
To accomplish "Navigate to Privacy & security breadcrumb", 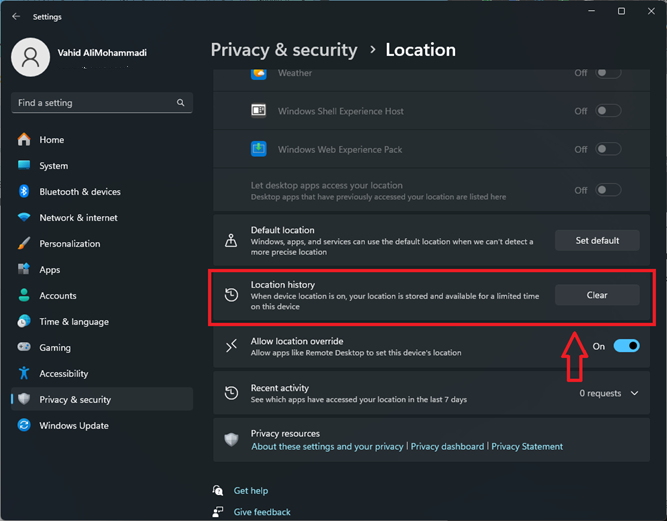I will pos(284,50).
